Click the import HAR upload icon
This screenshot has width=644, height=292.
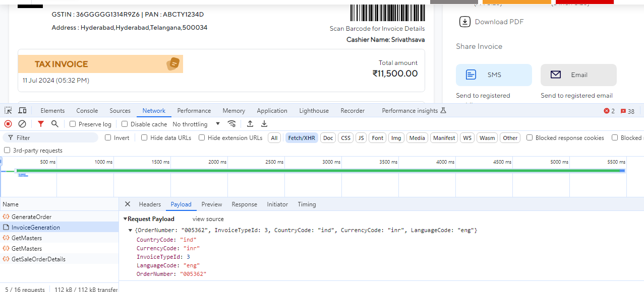tap(250, 124)
